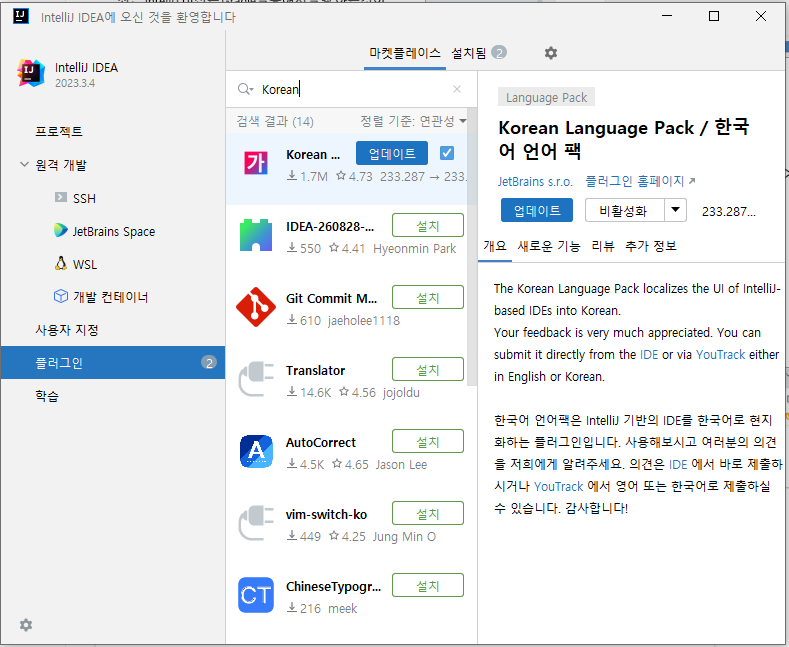Screen dimensions: 789x647
Task: Select the AutoCorrect plugin name
Action: click(x=321, y=443)
